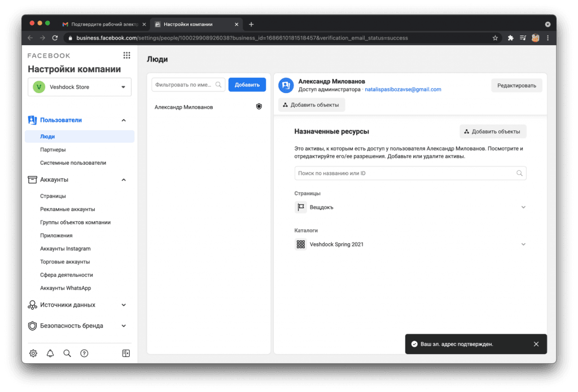The width and height of the screenshot is (578, 392).
Task: Open the help question mark icon
Action: (x=84, y=353)
